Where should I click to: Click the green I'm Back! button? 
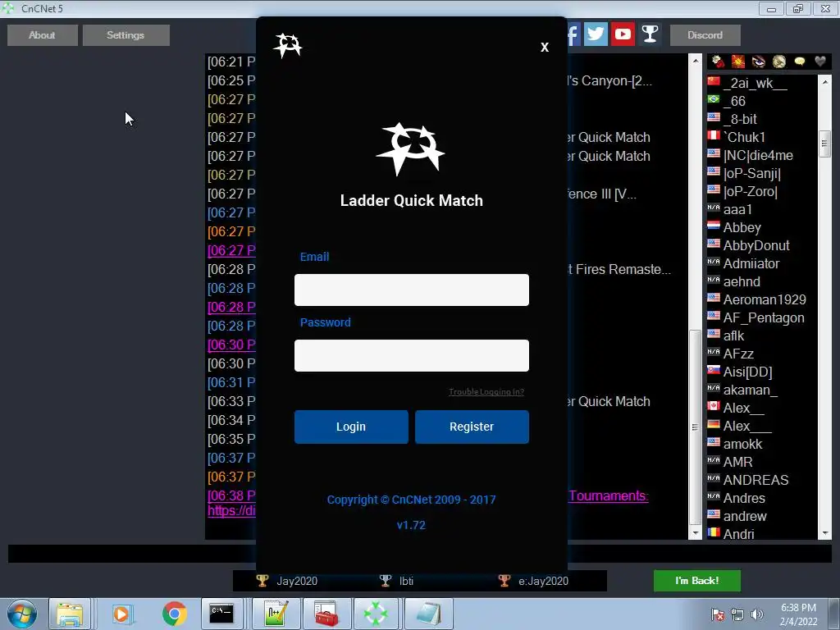(x=697, y=581)
